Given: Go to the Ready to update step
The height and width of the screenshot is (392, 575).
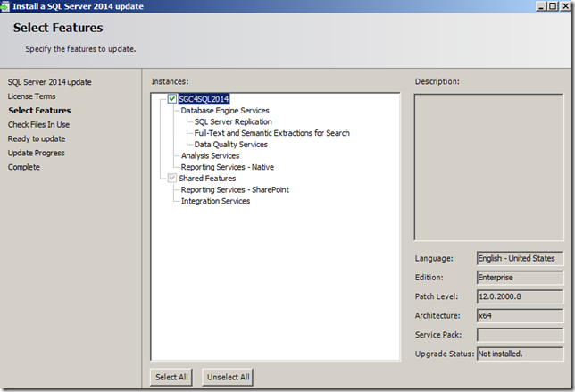Looking at the screenshot, I should 37,139.
